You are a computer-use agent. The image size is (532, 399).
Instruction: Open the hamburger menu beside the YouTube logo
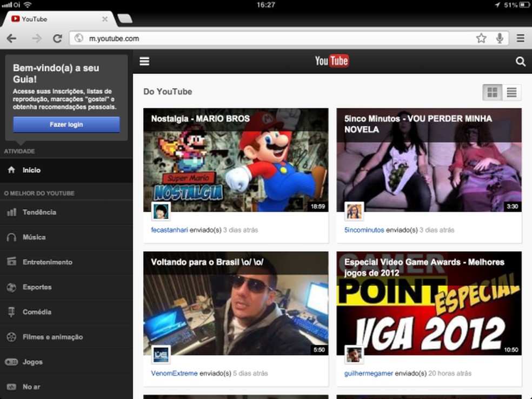tap(144, 61)
